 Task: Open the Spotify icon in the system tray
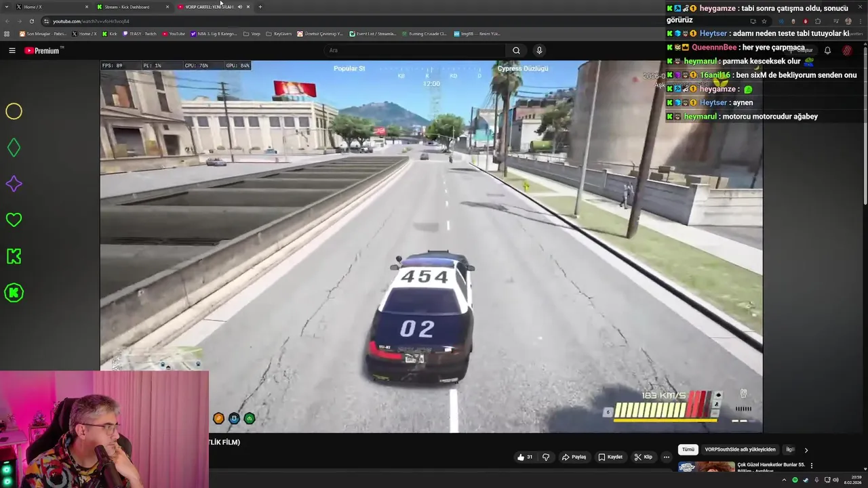[x=795, y=480]
